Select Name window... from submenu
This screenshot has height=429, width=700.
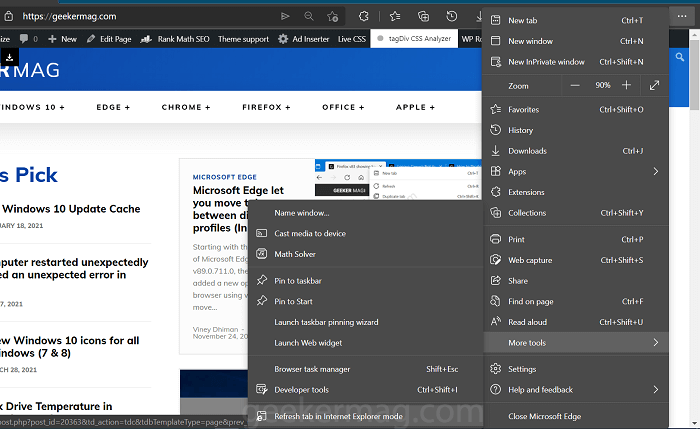(365, 213)
